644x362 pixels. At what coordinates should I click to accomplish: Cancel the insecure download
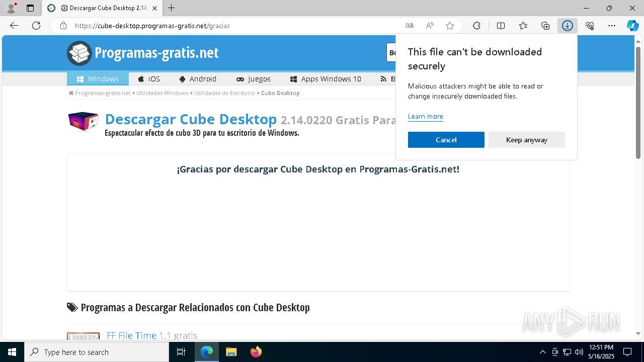tap(446, 140)
